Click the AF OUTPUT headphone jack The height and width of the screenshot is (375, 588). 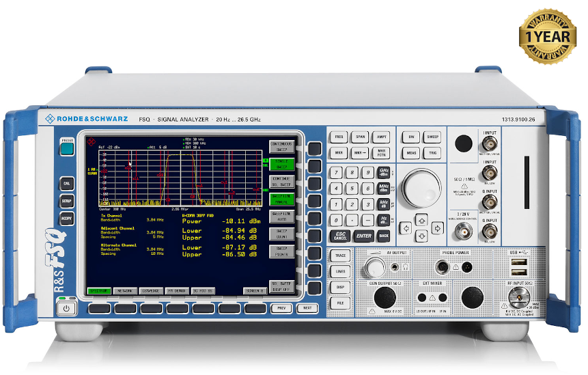click(395, 267)
